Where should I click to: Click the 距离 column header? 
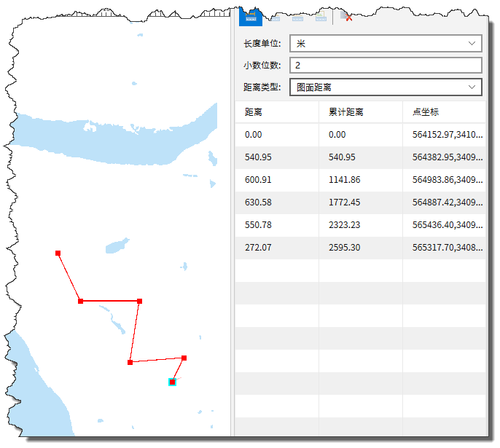(x=277, y=112)
